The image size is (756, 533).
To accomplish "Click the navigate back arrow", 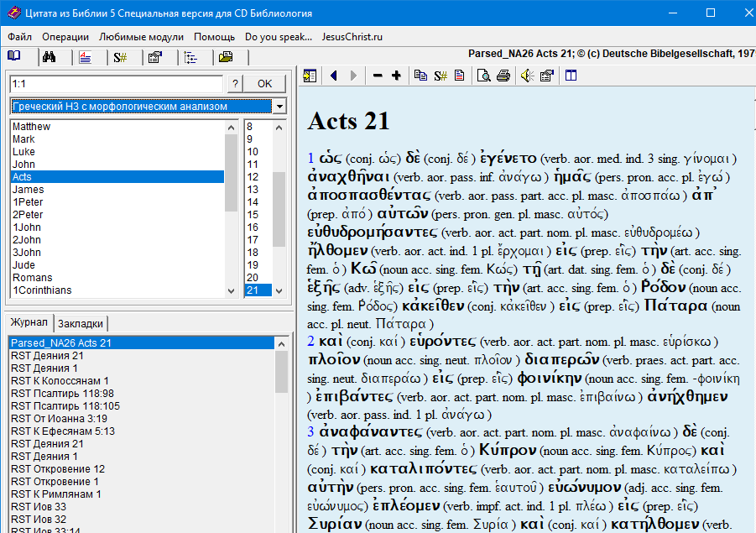I will tap(334, 76).
